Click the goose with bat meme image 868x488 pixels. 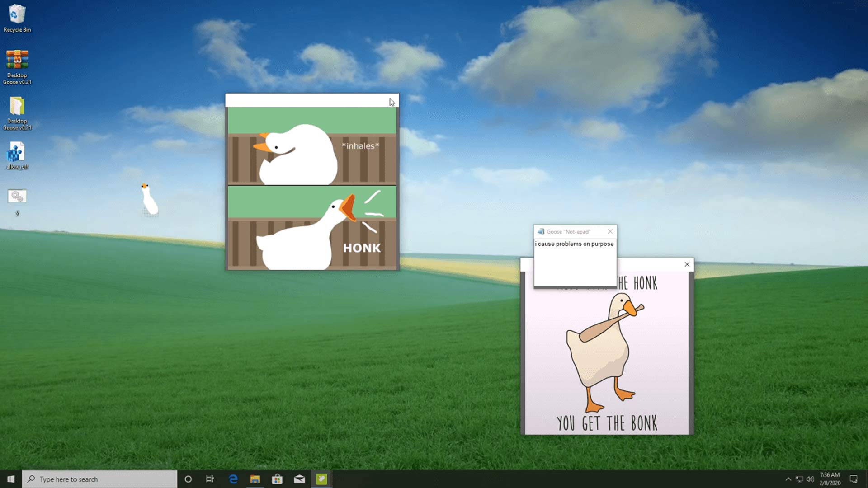click(x=607, y=352)
